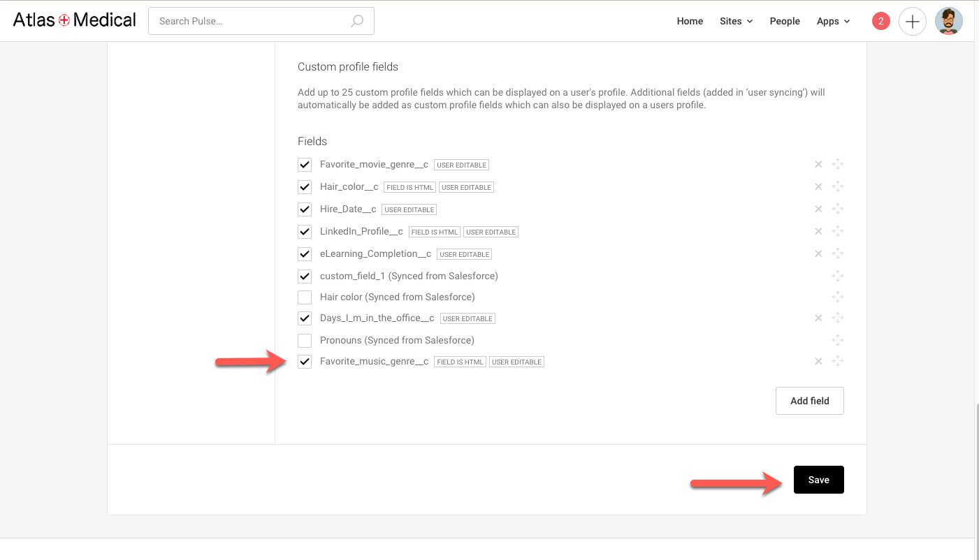
Task: Go to the Home page
Action: tap(690, 21)
